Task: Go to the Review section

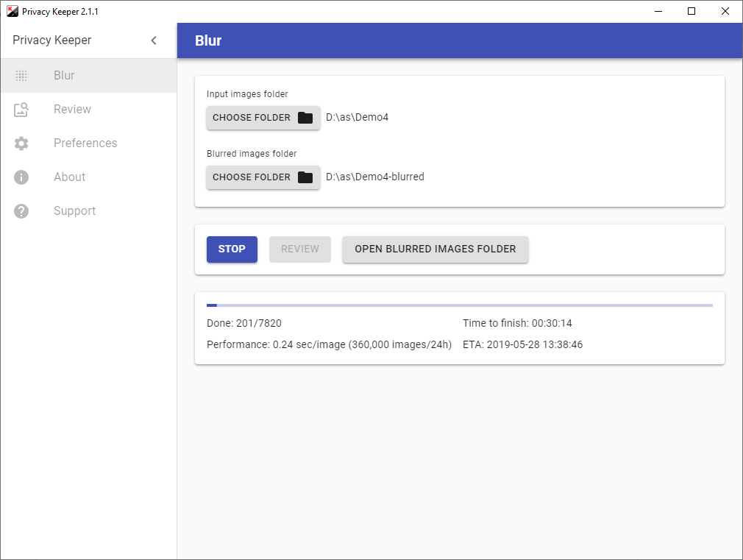Action: [x=88, y=110]
